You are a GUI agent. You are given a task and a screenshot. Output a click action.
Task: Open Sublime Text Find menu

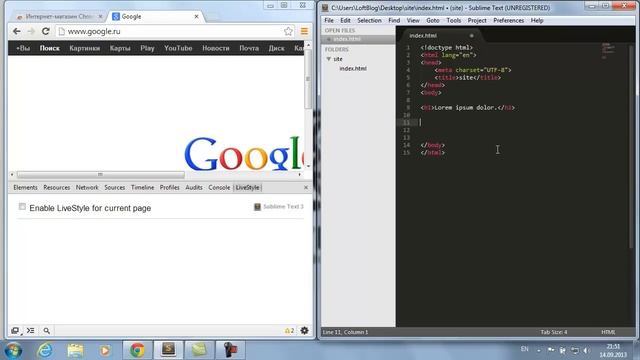394,20
